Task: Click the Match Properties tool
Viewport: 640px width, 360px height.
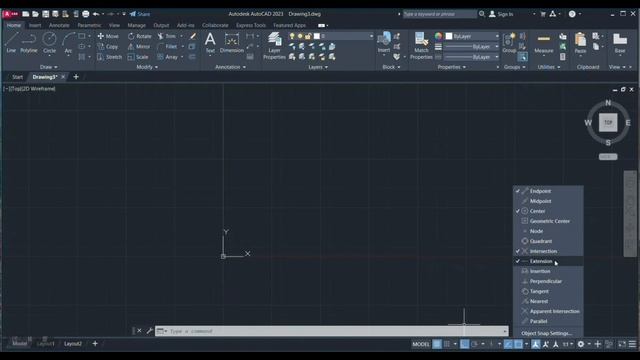Action: click(421, 46)
